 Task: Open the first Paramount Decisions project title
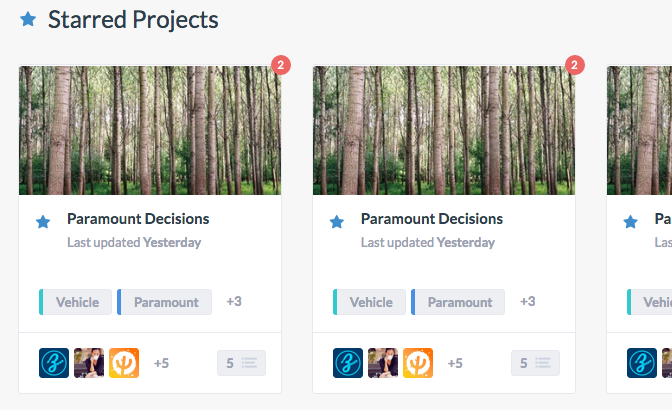[138, 219]
